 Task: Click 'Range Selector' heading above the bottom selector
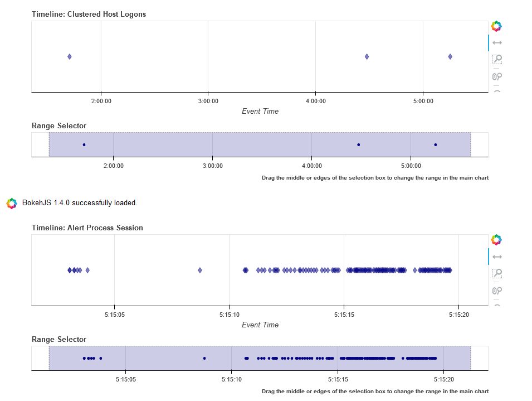pyautogui.click(x=59, y=340)
